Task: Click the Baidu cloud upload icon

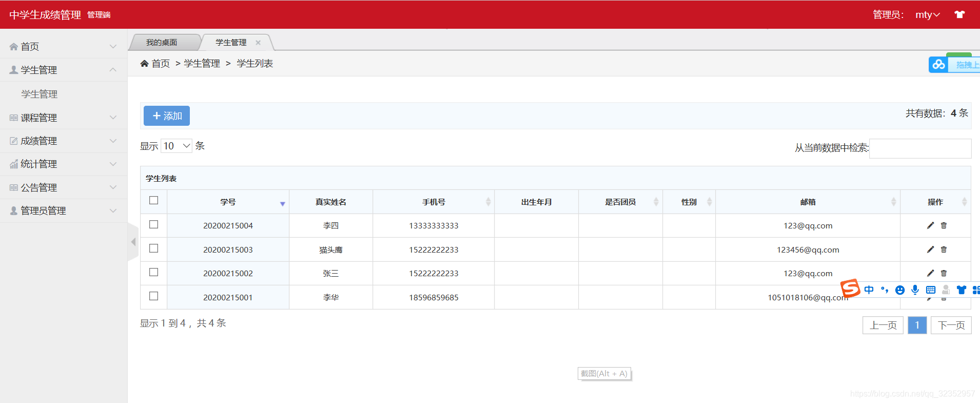Action: [938, 65]
